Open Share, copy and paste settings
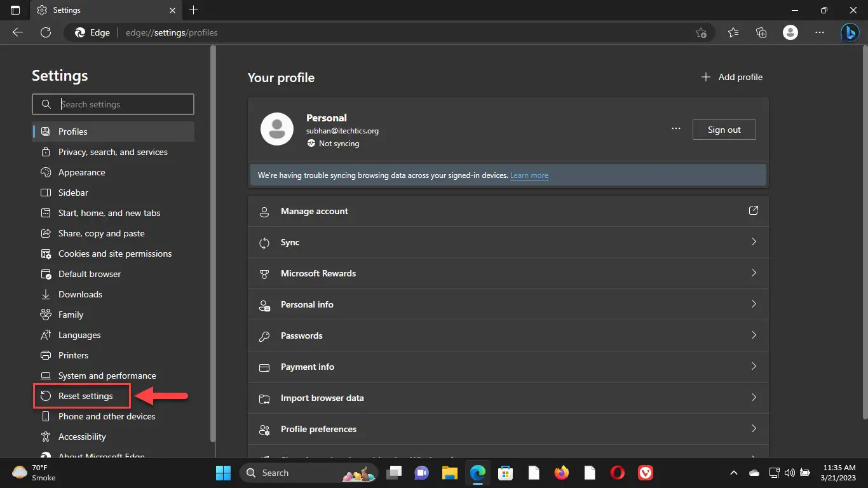 click(113, 233)
